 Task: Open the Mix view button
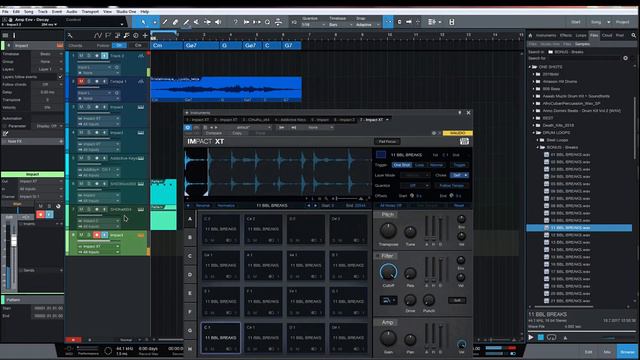(x=607, y=351)
